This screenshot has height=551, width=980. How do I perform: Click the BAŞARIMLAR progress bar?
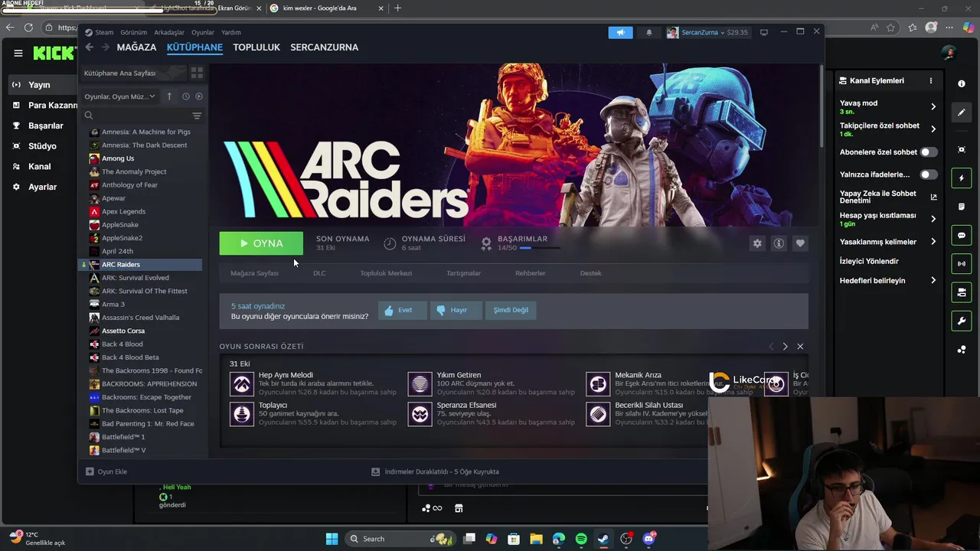coord(540,248)
